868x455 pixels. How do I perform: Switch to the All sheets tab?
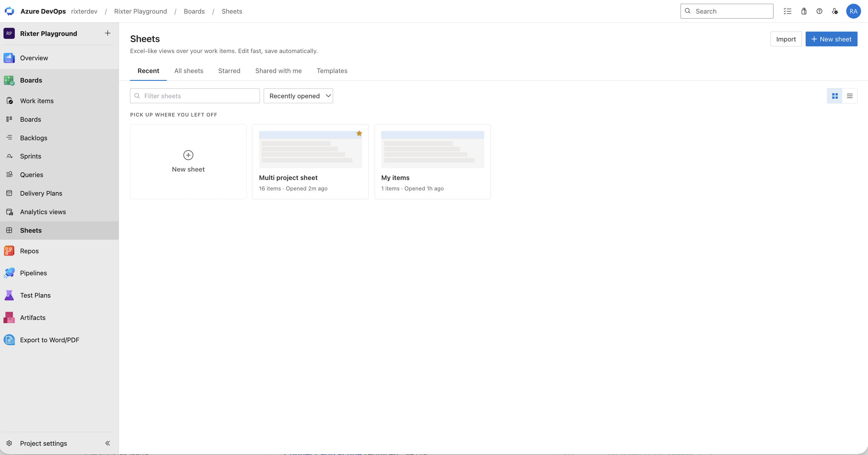pyautogui.click(x=189, y=71)
